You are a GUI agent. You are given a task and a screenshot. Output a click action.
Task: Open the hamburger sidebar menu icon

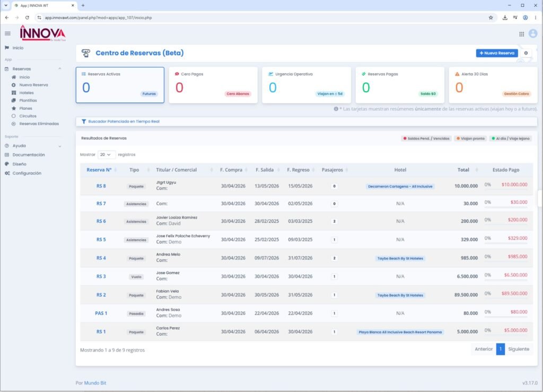pyautogui.click(x=7, y=33)
